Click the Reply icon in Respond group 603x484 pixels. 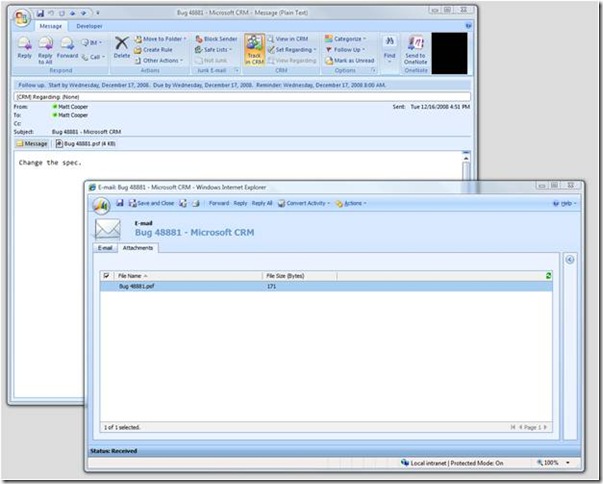click(x=23, y=48)
